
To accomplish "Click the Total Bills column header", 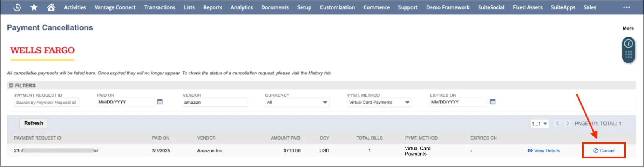I will point(370,138).
